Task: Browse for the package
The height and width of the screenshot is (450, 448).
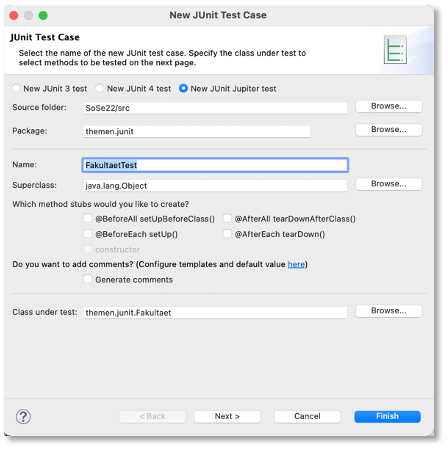Action: (389, 130)
